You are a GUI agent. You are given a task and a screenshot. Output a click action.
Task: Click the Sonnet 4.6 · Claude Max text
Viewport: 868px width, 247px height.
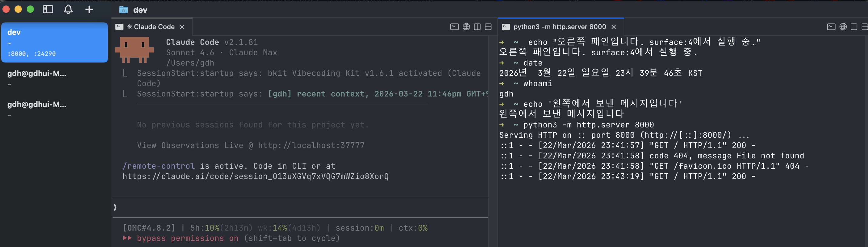pyautogui.click(x=221, y=52)
